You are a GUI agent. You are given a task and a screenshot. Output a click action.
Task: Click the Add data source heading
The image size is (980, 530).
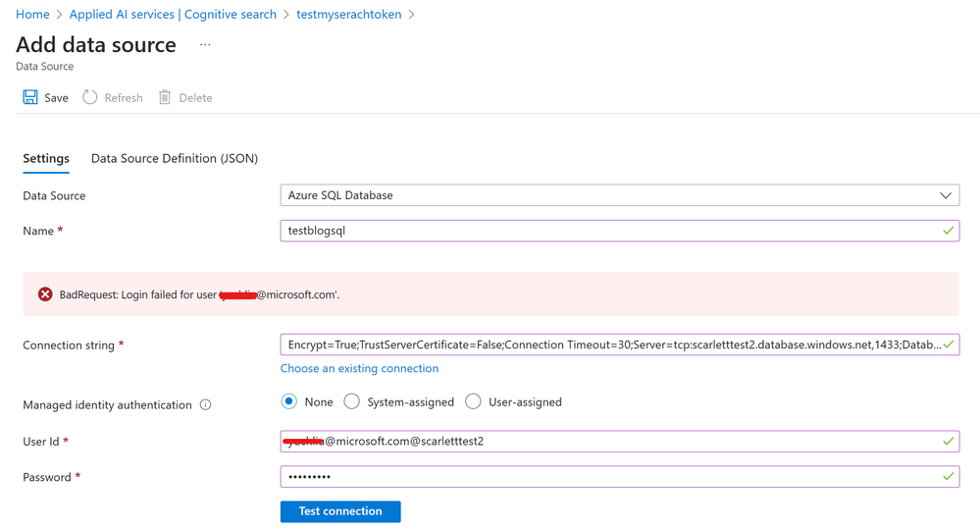(95, 45)
